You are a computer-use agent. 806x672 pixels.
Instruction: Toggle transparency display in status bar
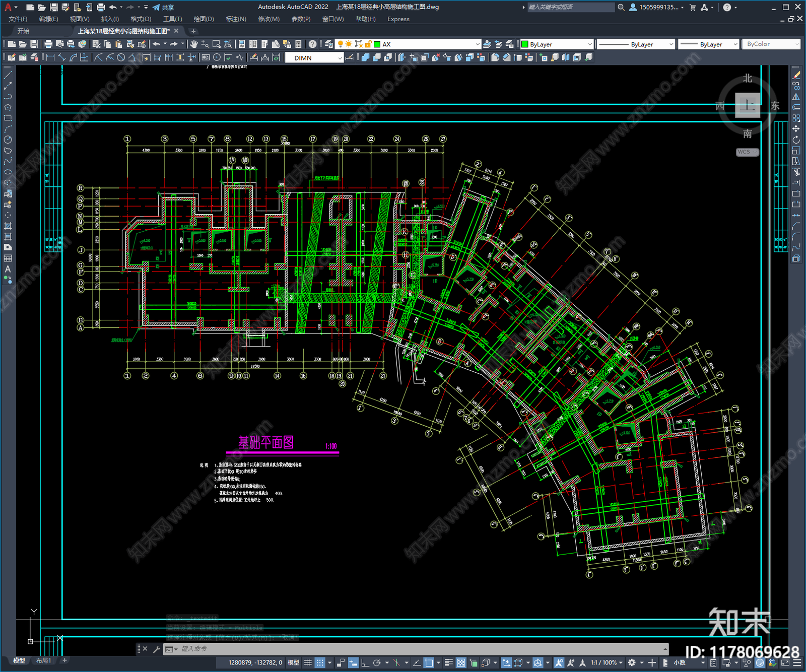pos(461,662)
